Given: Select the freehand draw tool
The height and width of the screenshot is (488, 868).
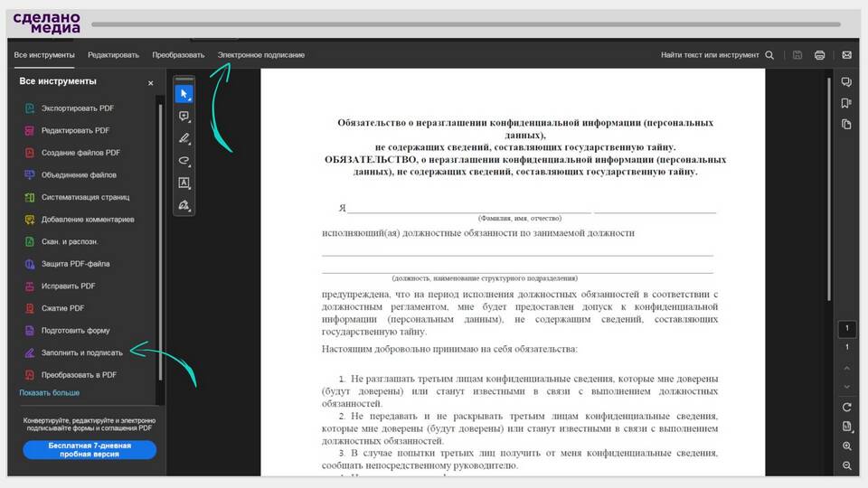Looking at the screenshot, I should (184, 161).
